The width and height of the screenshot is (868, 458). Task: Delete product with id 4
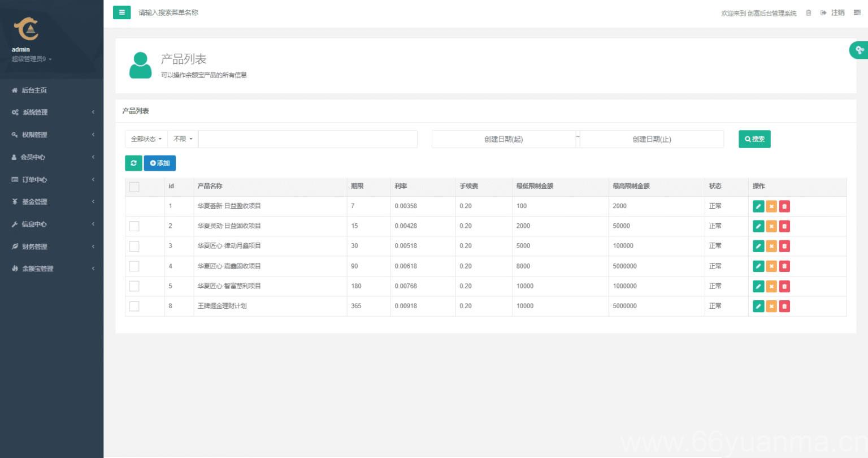point(784,266)
